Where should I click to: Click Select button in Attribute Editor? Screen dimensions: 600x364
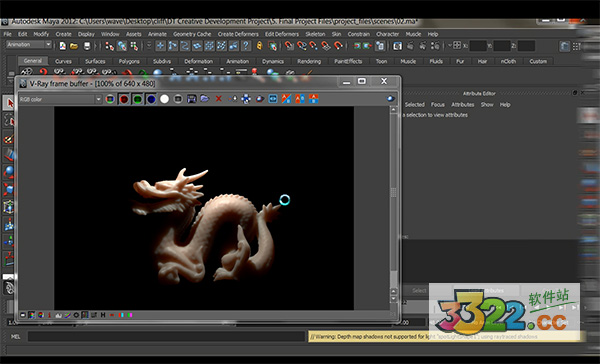point(419,291)
